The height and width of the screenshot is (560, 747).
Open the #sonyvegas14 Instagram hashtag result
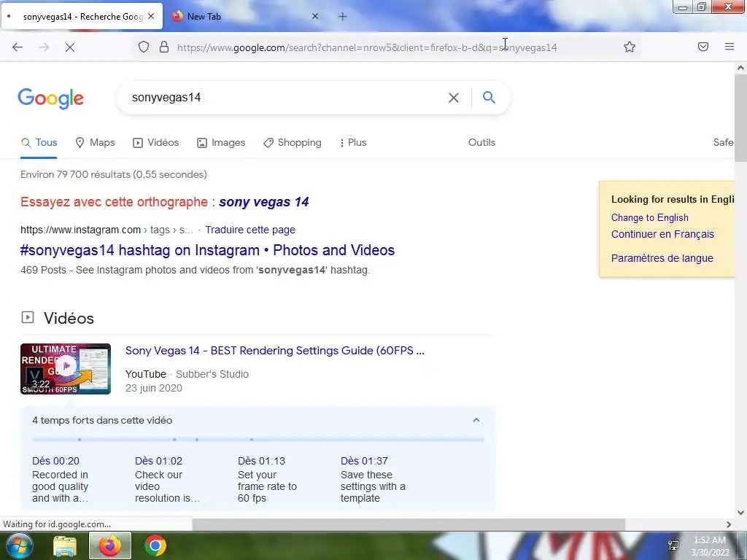click(207, 250)
